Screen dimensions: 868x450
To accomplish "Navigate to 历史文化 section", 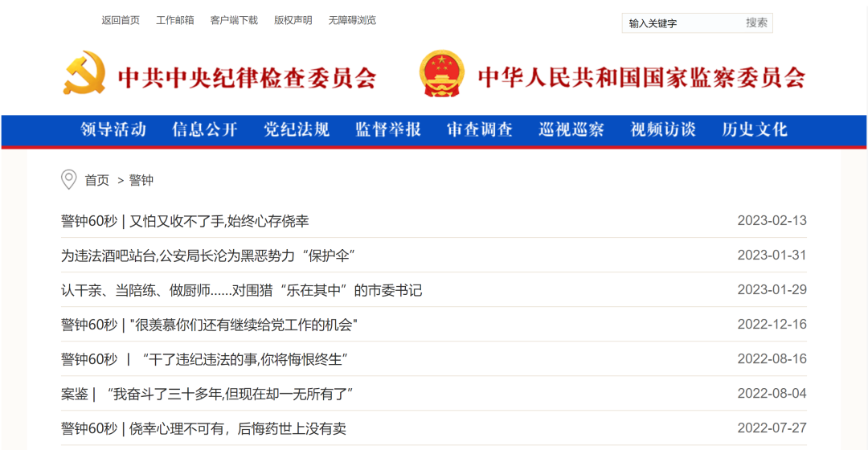I will coord(755,129).
